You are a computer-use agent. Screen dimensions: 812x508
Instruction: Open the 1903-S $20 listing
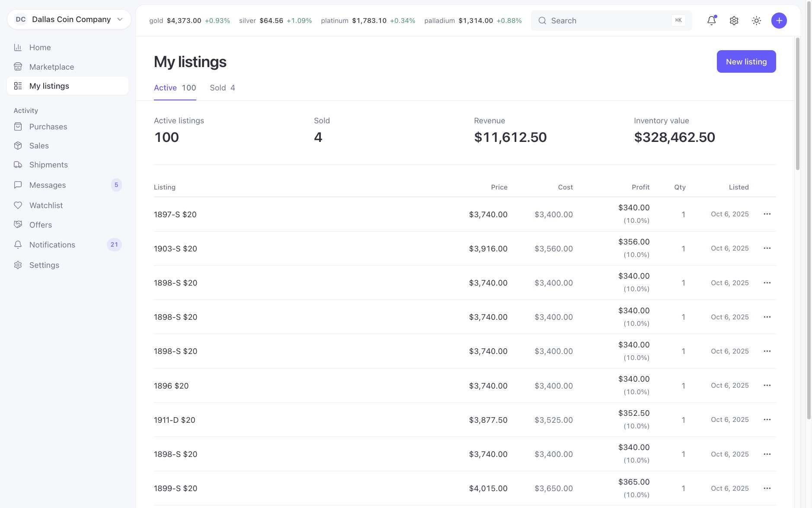(176, 248)
